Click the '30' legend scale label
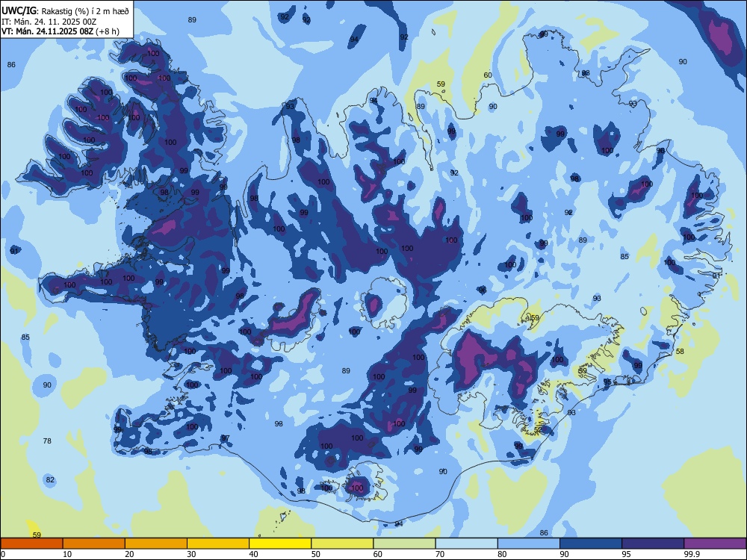The image size is (747, 560). click(x=191, y=554)
